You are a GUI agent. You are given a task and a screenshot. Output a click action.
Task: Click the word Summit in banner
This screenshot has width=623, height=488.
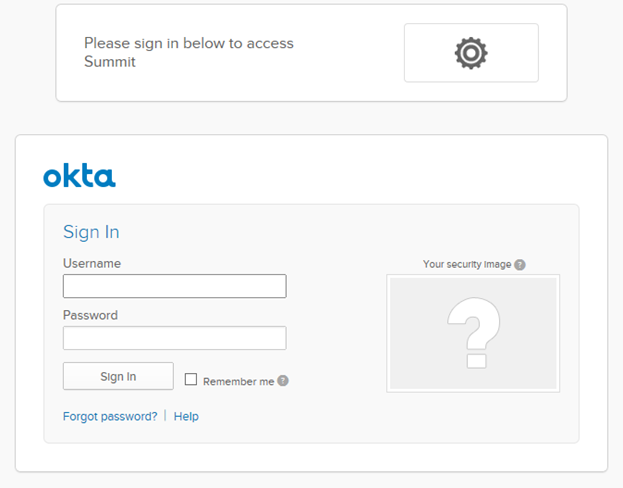(x=110, y=62)
